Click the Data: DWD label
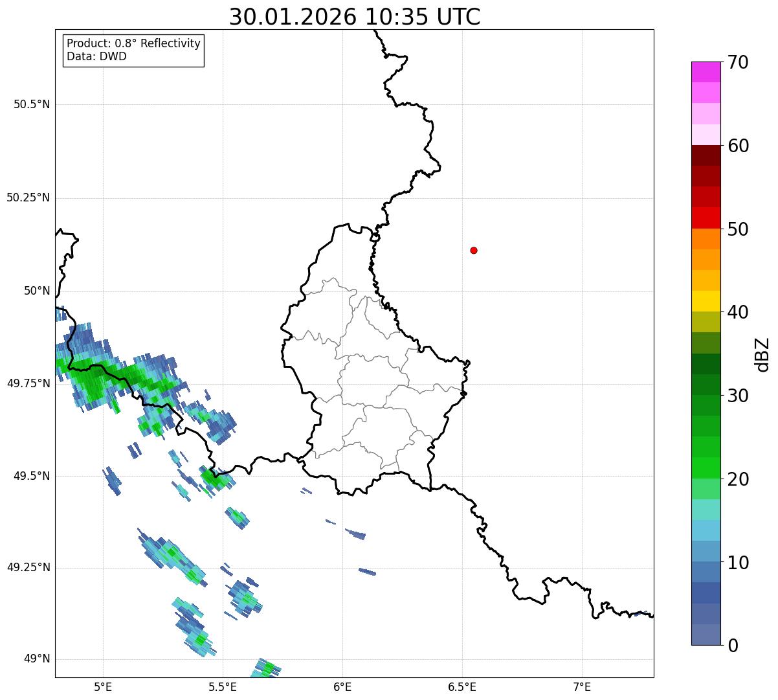 pyautogui.click(x=96, y=56)
